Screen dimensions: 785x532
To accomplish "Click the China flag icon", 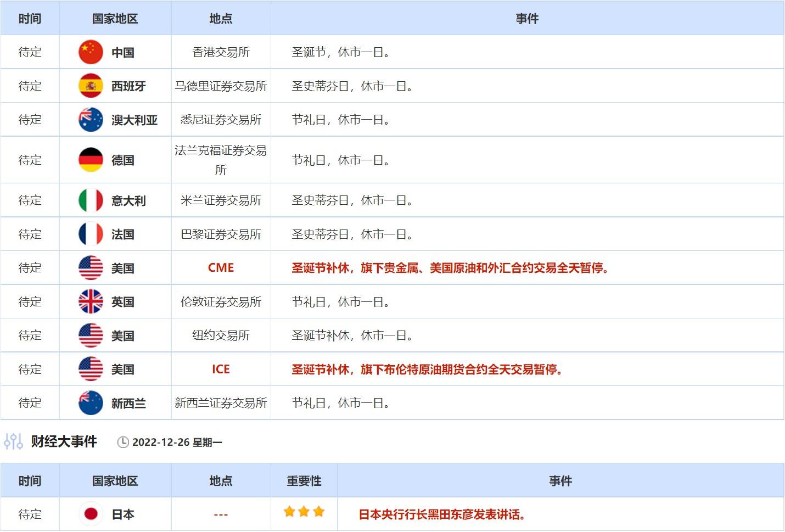I will [91, 52].
